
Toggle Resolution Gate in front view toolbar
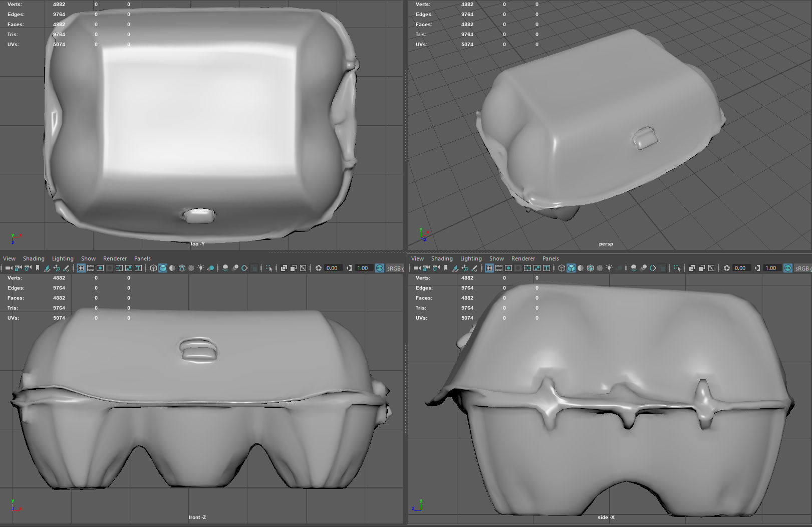(100, 268)
